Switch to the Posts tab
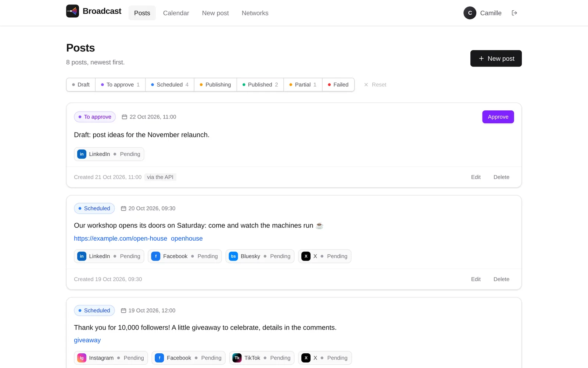588x368 pixels. tap(142, 13)
